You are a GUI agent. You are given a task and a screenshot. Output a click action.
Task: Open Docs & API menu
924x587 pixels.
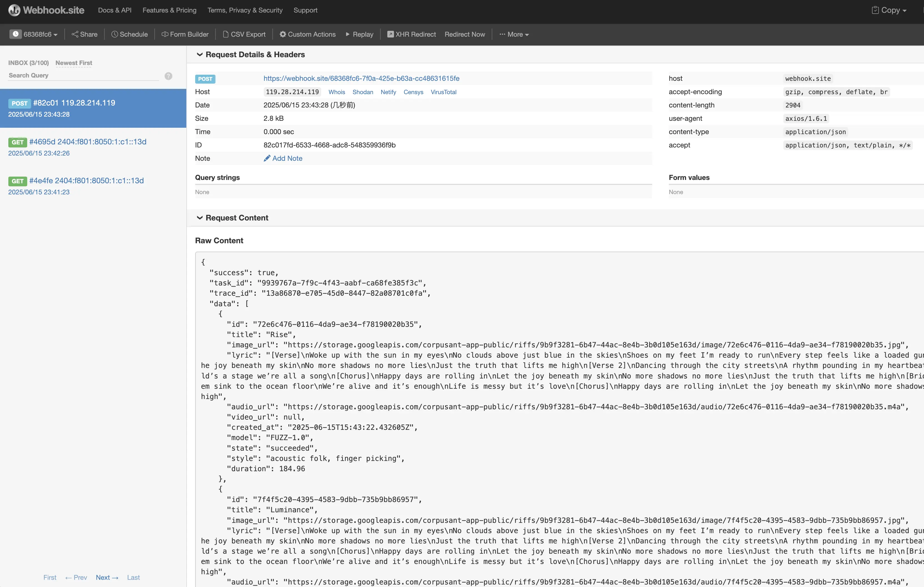pos(114,10)
